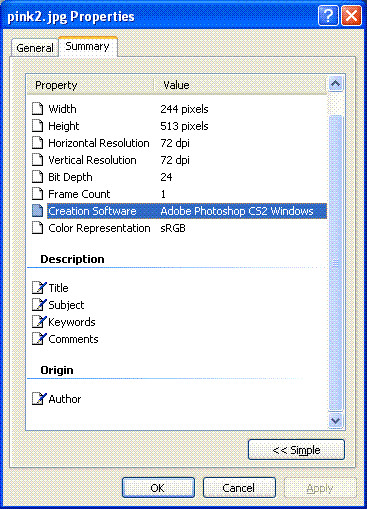Image resolution: width=367 pixels, height=509 pixels.
Task: Click the Title field label
Action: coord(58,288)
